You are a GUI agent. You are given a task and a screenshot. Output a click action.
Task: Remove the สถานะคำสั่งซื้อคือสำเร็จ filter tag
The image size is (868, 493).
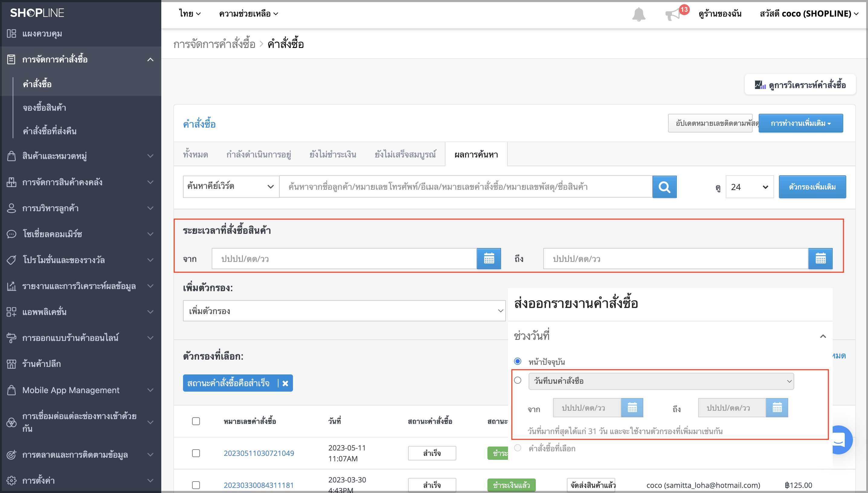point(285,383)
